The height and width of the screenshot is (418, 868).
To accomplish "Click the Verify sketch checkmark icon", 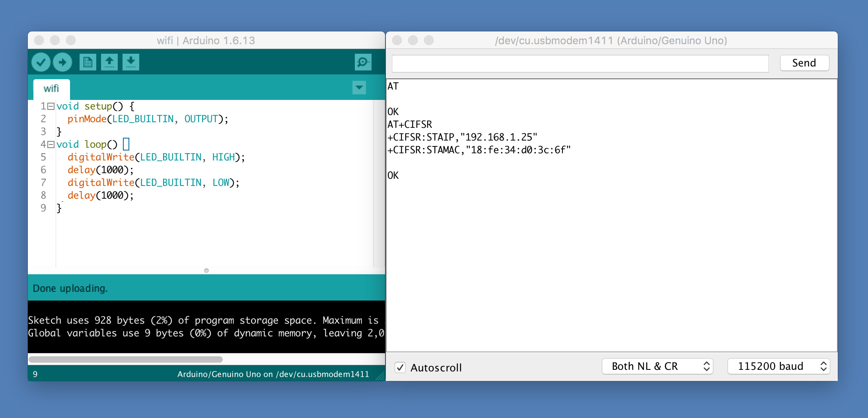I will coord(41,62).
